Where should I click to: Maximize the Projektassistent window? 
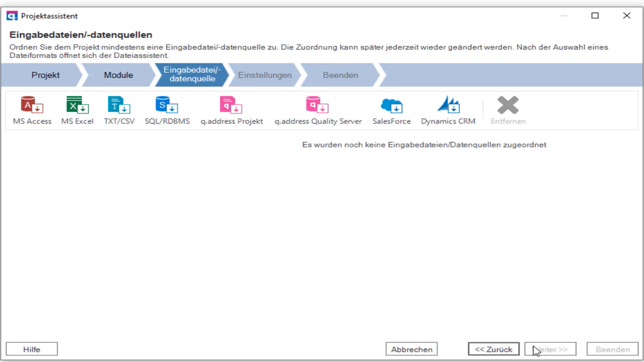point(595,16)
